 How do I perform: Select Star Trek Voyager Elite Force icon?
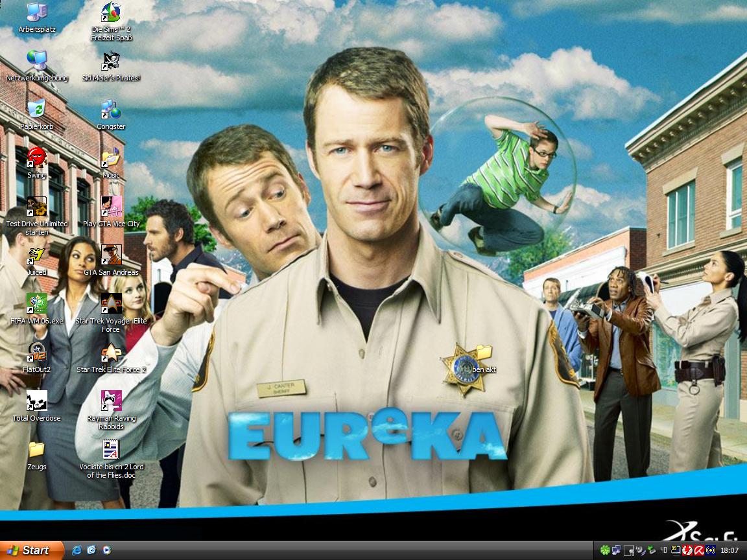(111, 304)
